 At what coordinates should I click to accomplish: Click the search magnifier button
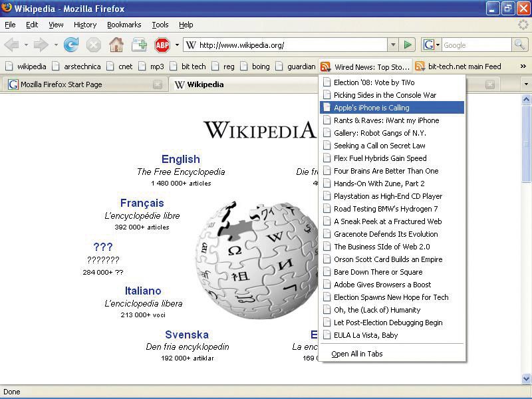[519, 45]
